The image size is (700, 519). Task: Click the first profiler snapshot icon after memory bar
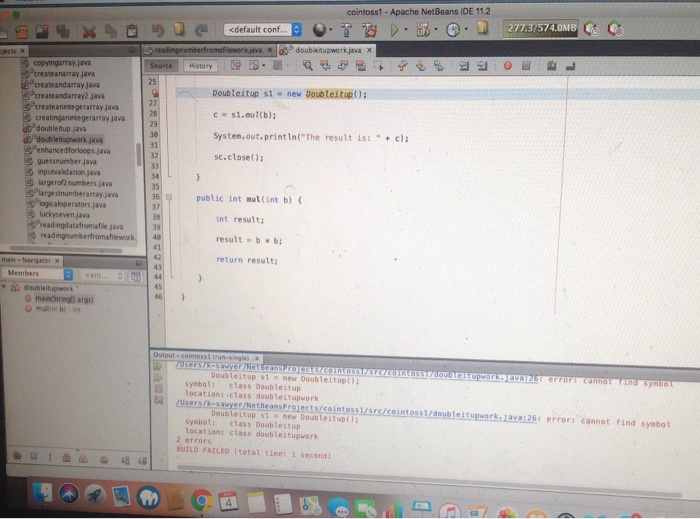(592, 29)
